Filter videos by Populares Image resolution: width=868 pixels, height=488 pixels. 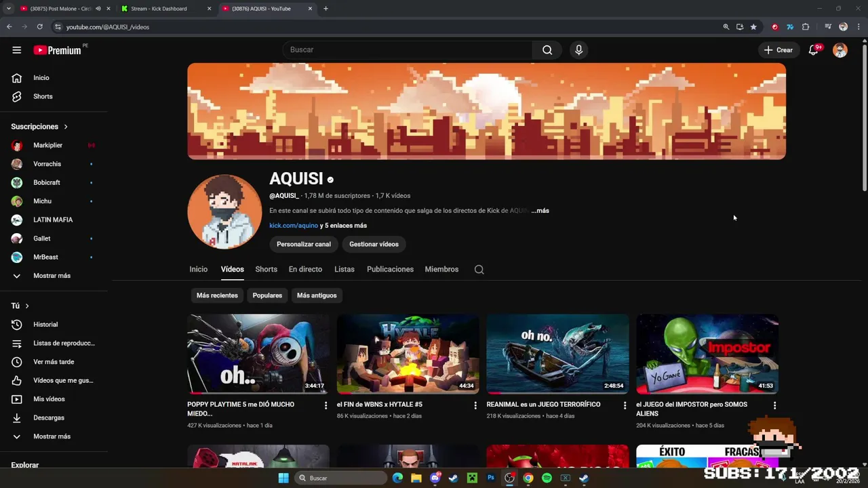267,296
